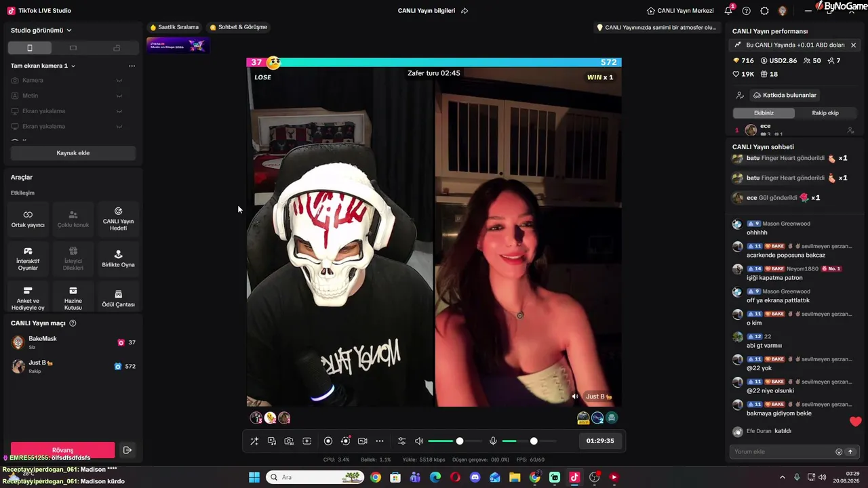
Task: Switch to the Rakip ekip tab
Action: coord(825,113)
